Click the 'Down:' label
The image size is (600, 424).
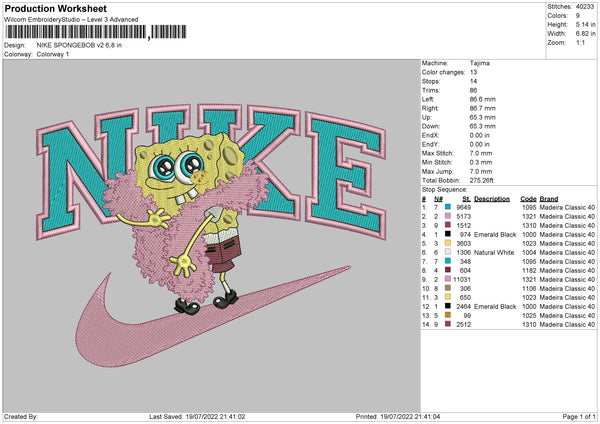[x=430, y=126]
